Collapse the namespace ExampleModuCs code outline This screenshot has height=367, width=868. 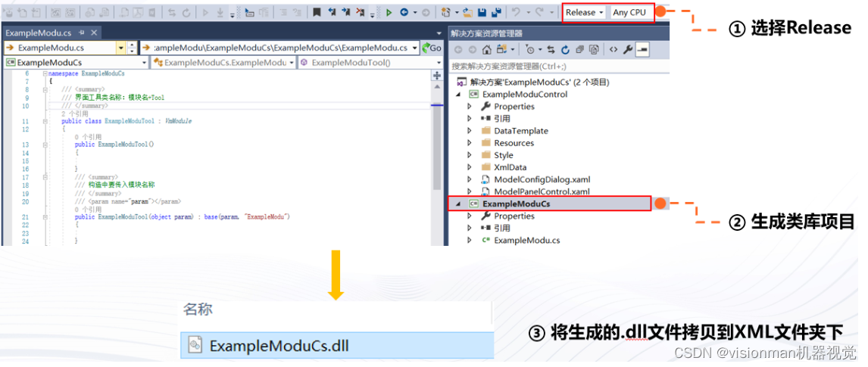coord(45,73)
